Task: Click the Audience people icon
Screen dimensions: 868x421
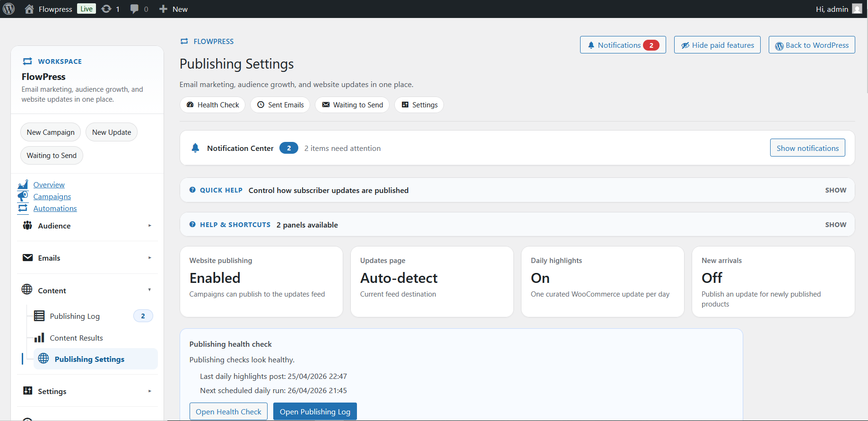Action: coord(27,226)
